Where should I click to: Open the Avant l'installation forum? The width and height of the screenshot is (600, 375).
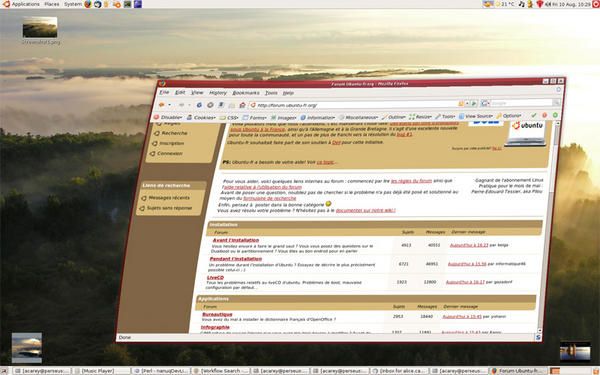[x=236, y=240]
